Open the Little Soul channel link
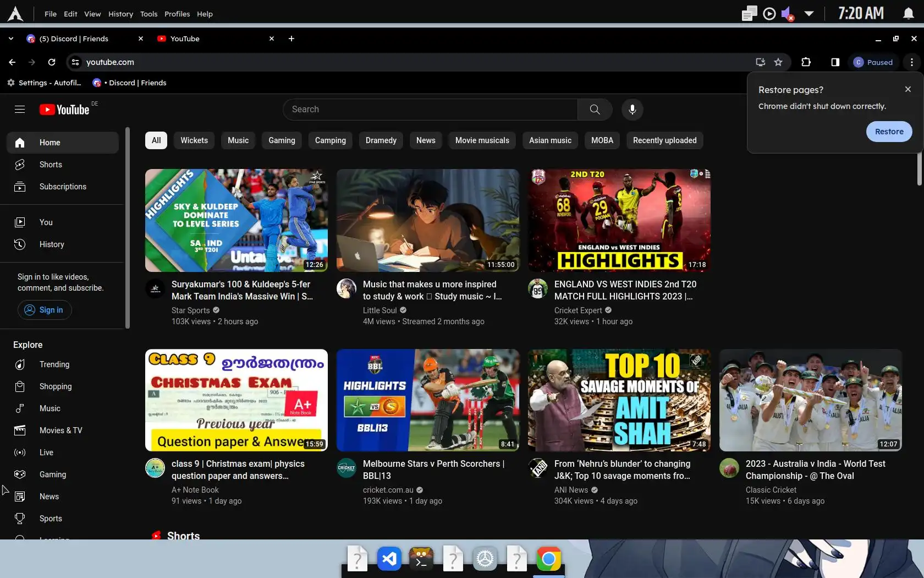The width and height of the screenshot is (924, 578). point(380,310)
